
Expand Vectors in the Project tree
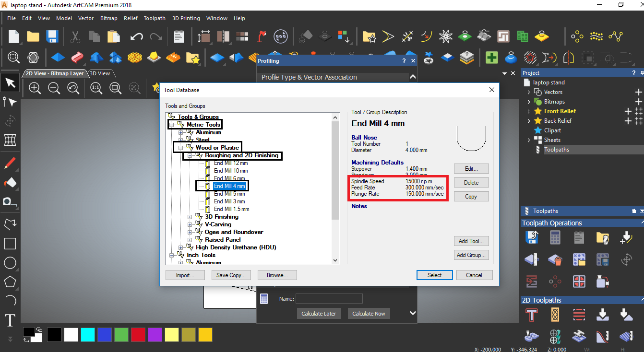pyautogui.click(x=529, y=92)
